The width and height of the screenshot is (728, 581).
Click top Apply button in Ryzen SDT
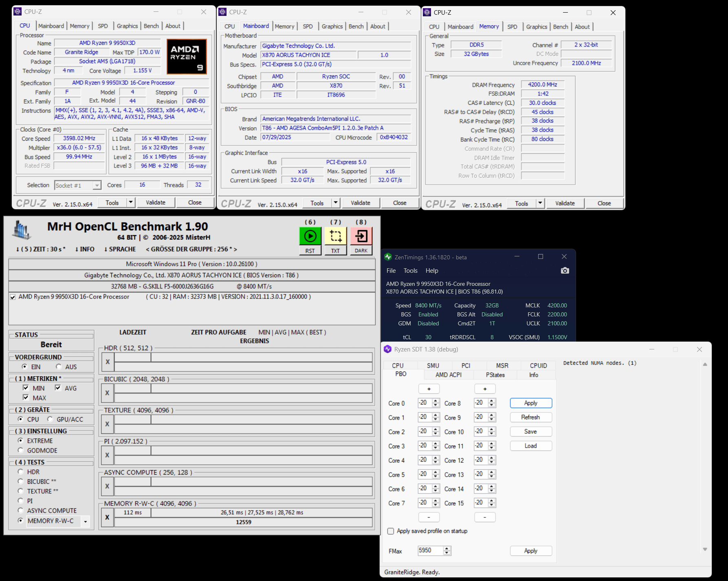[531, 403]
